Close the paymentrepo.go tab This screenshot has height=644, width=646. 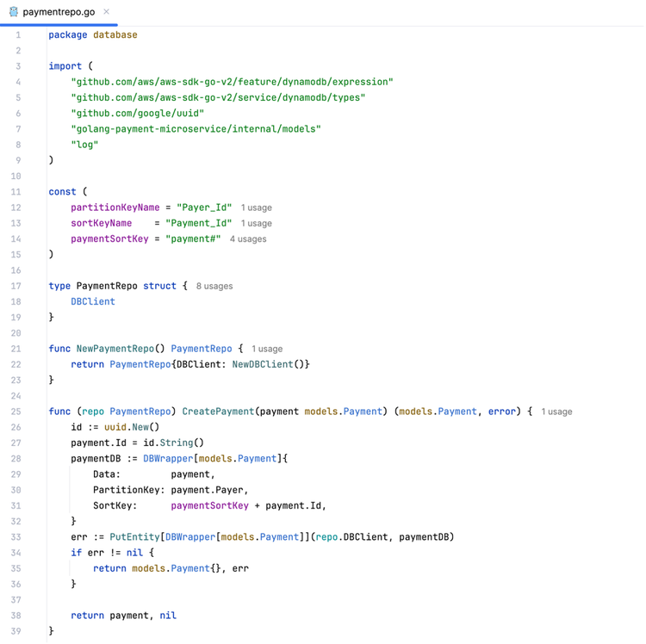pos(106,11)
